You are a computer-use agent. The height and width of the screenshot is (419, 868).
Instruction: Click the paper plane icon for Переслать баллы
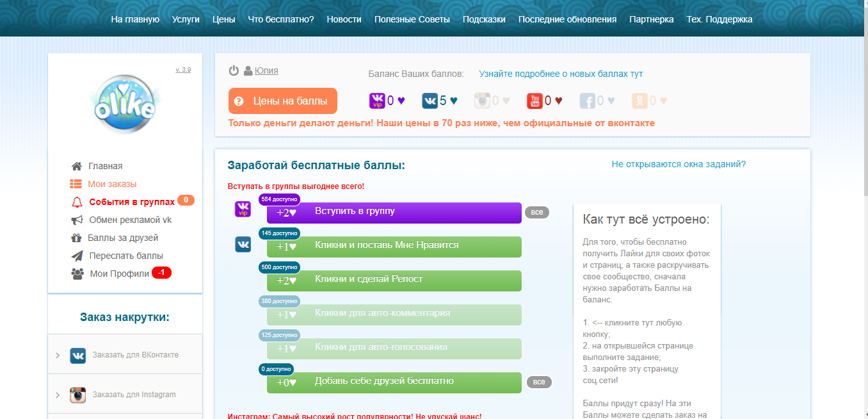[x=77, y=256]
